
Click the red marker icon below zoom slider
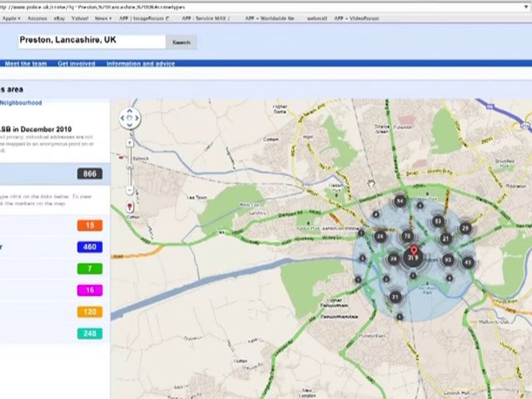[x=130, y=207]
